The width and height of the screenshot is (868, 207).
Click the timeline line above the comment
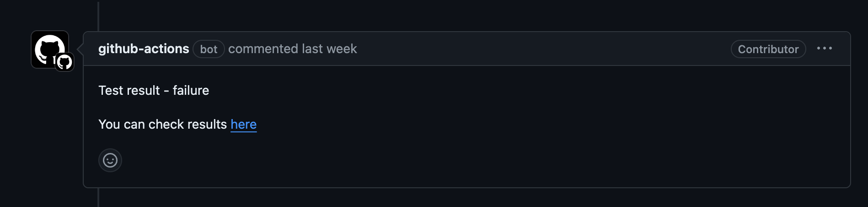[x=98, y=16]
